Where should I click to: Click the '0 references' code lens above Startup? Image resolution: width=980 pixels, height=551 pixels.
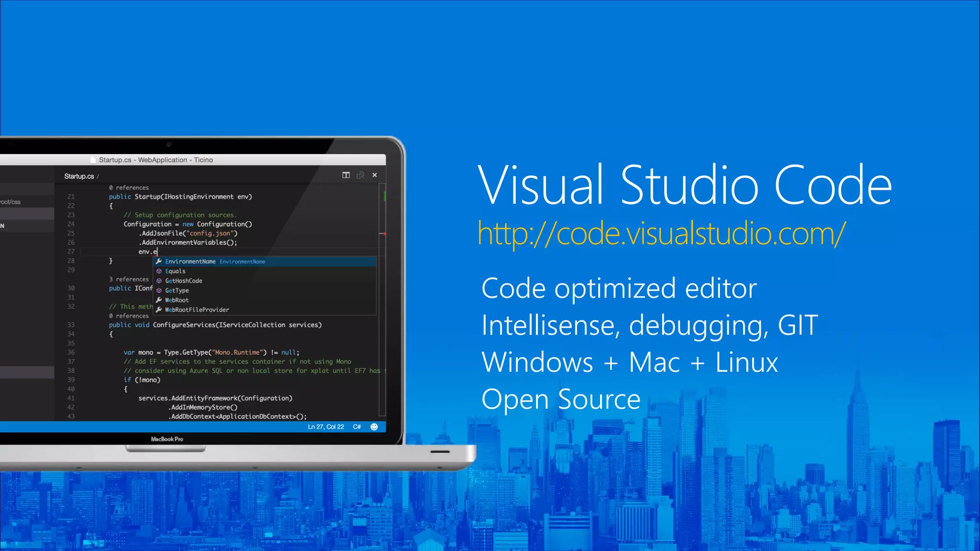click(129, 187)
